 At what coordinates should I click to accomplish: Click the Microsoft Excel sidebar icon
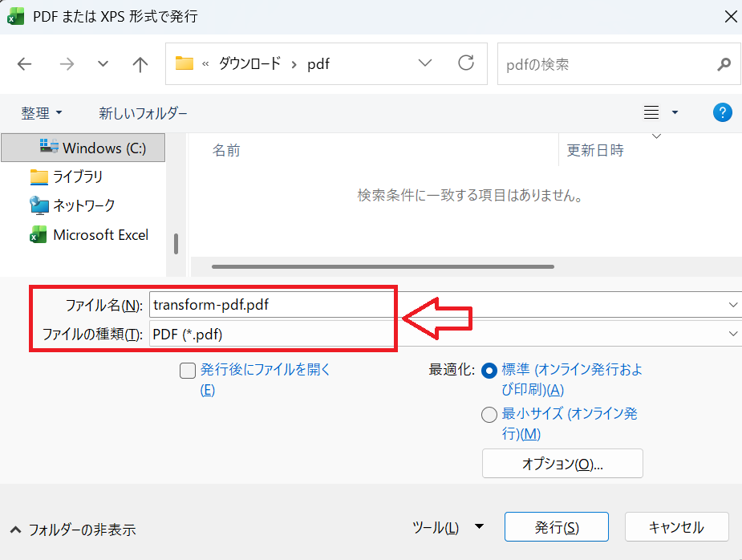pos(38,234)
